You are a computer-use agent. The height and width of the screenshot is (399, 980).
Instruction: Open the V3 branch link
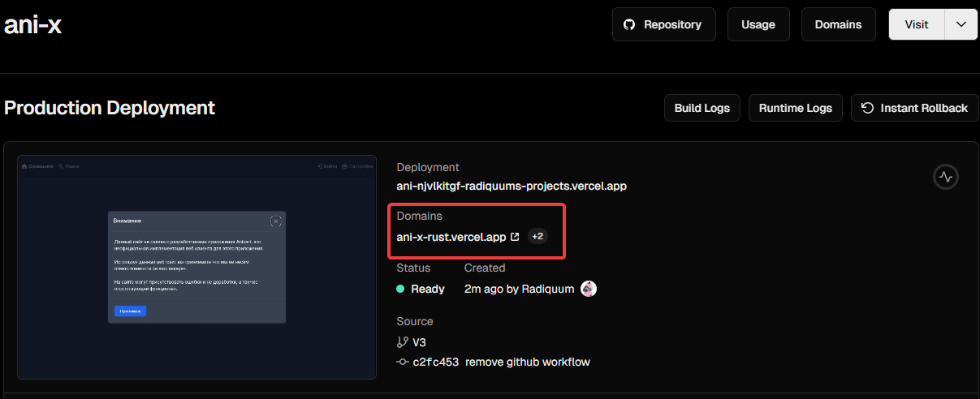419,342
